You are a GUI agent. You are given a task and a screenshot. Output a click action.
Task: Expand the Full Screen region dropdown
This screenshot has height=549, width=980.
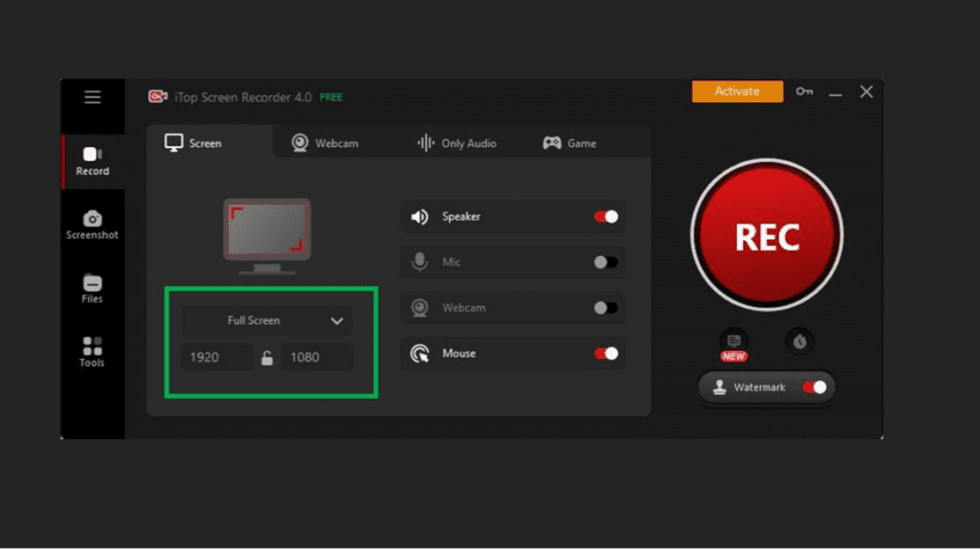pyautogui.click(x=267, y=320)
